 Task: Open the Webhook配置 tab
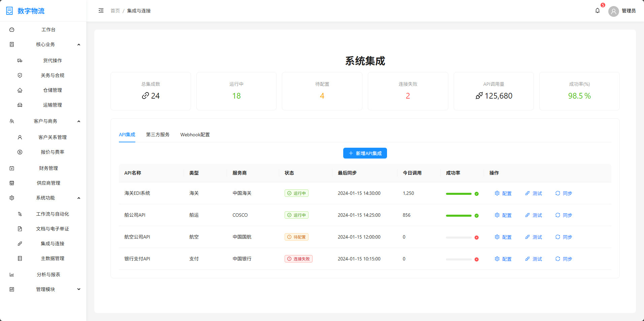click(195, 134)
